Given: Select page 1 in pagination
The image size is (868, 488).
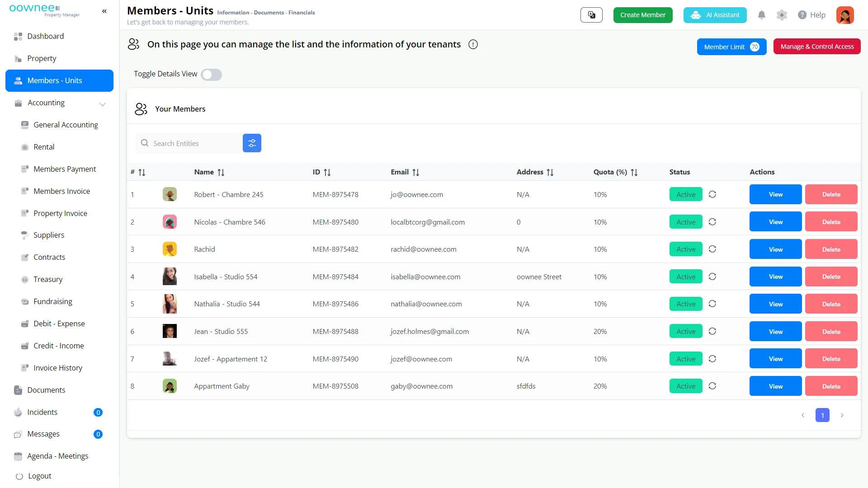Looking at the screenshot, I should click(x=822, y=415).
